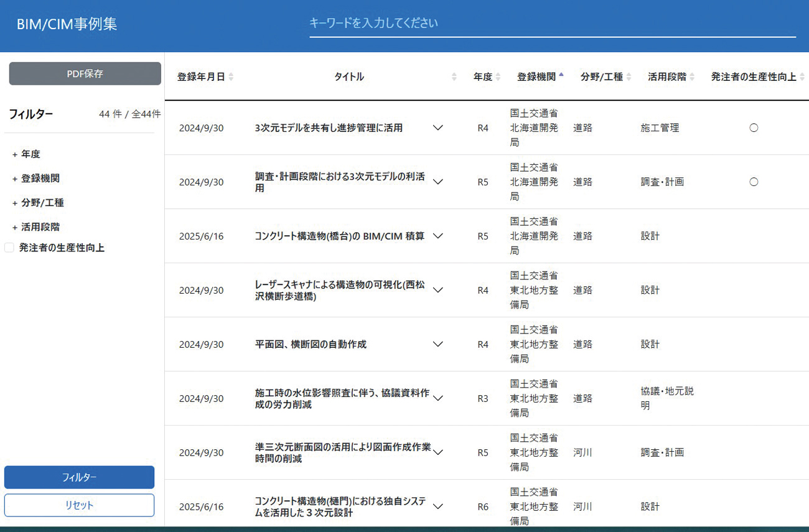The width and height of the screenshot is (809, 532).
Task: Click the PDF保存 button
Action: (85, 73)
